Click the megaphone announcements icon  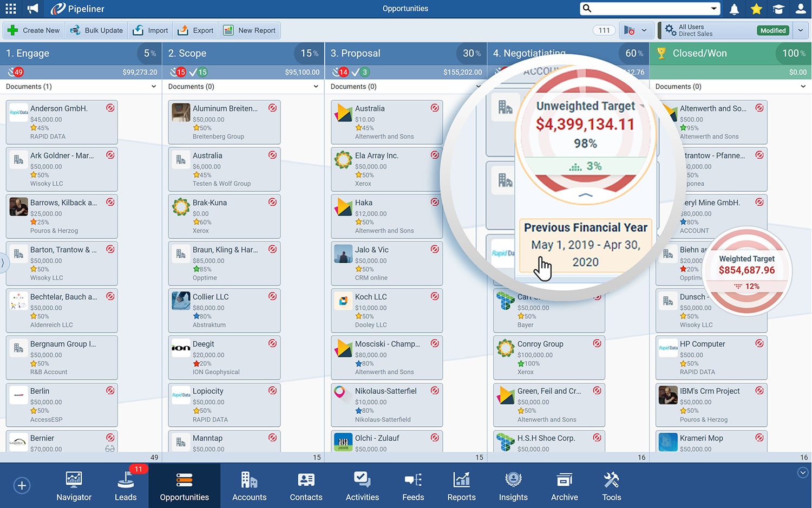(33, 9)
